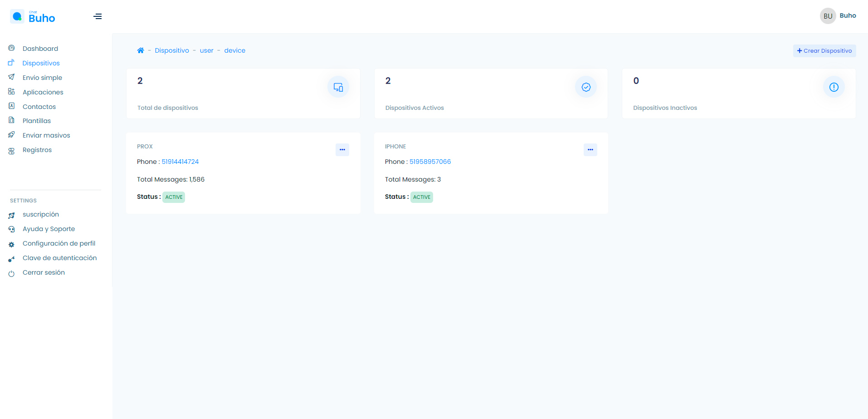The image size is (868, 419).
Task: Open the IPHONE device options menu
Action: [590, 150]
